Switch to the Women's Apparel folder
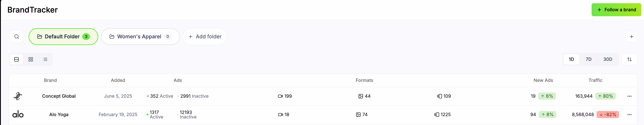 click(140, 36)
